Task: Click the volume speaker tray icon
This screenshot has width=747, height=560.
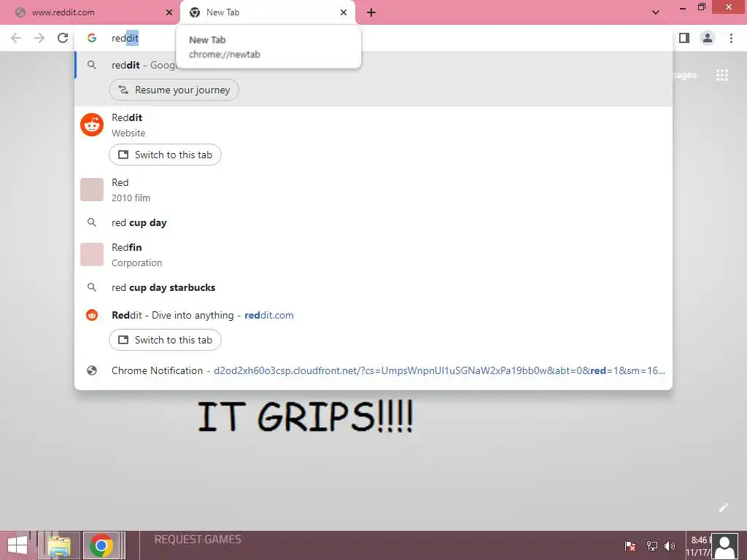Action: point(670,546)
